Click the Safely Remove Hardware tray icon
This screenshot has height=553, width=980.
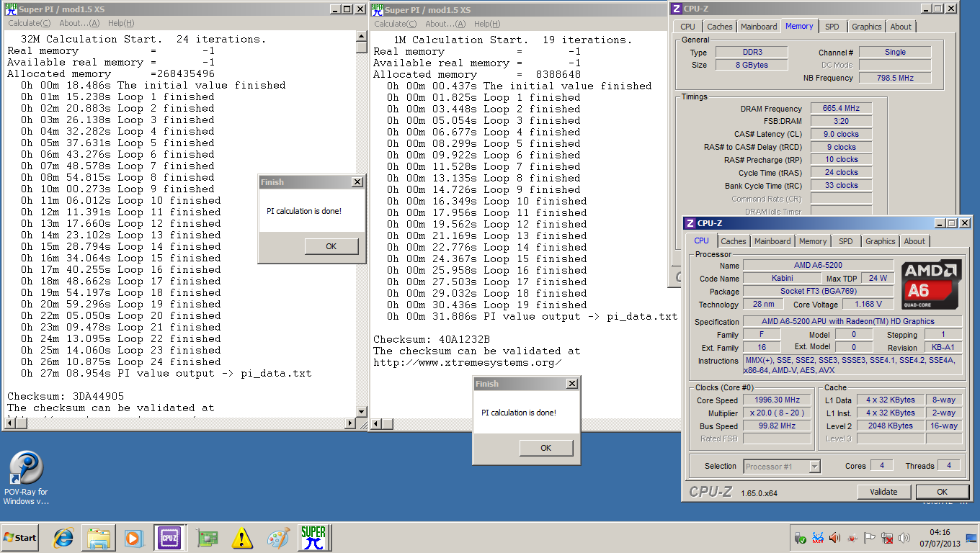(x=800, y=538)
